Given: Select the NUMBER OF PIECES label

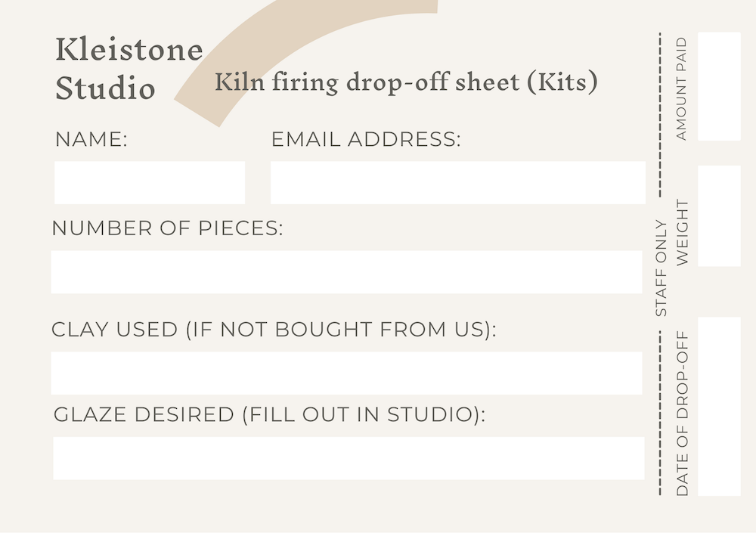Looking at the screenshot, I should click(167, 228).
